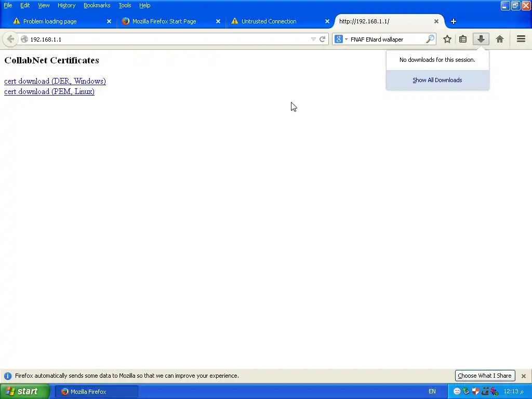Viewport: 532px width, 399px height.
Task: Open the History menu
Action: [66, 5]
